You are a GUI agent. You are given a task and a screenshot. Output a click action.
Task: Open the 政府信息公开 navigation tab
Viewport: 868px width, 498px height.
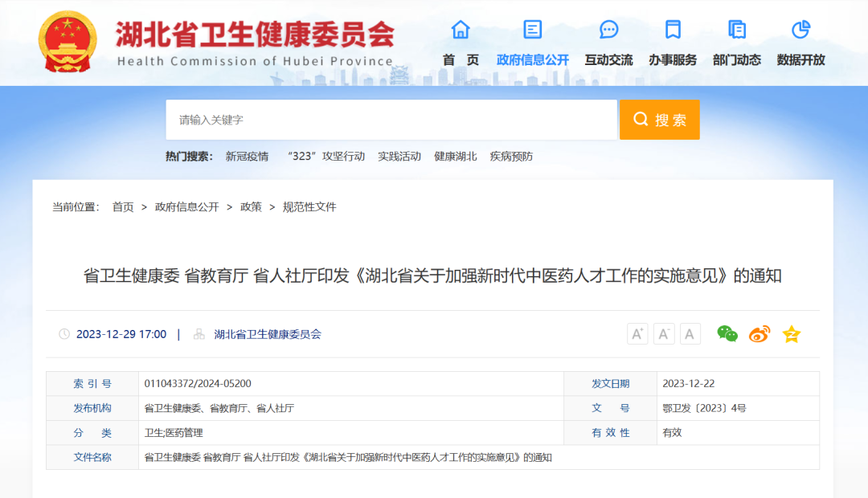pyautogui.click(x=533, y=59)
